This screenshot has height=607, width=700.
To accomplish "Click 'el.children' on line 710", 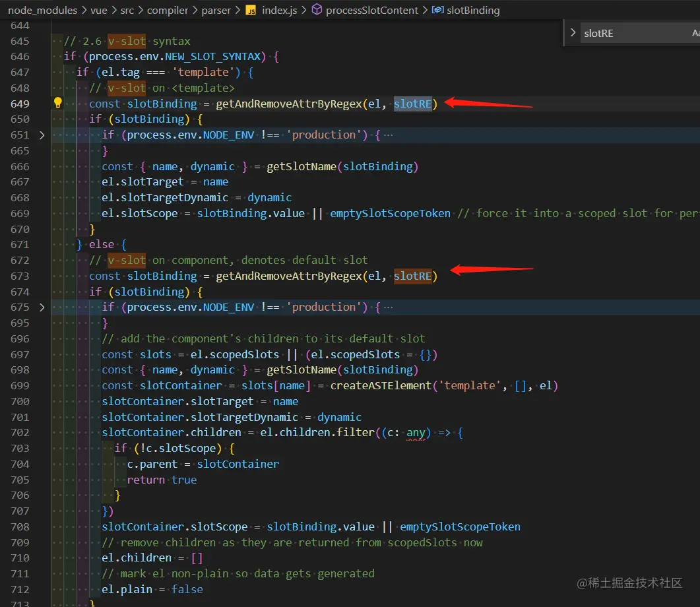I will point(136,558).
